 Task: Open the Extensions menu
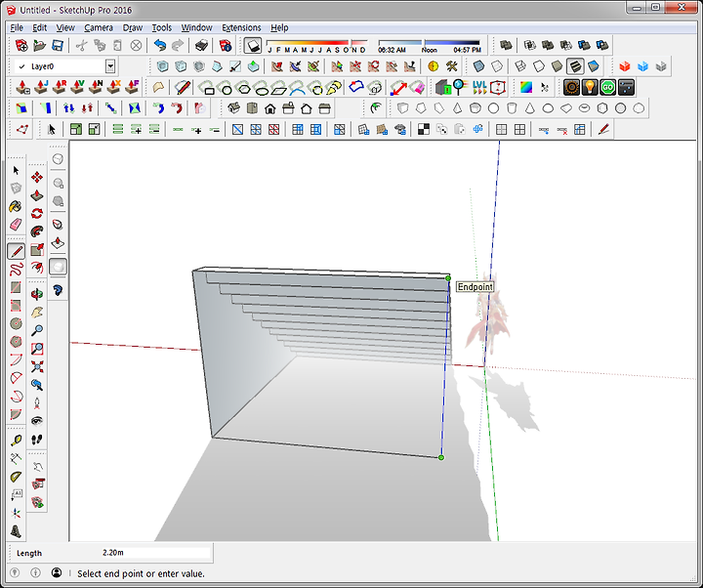click(x=241, y=27)
